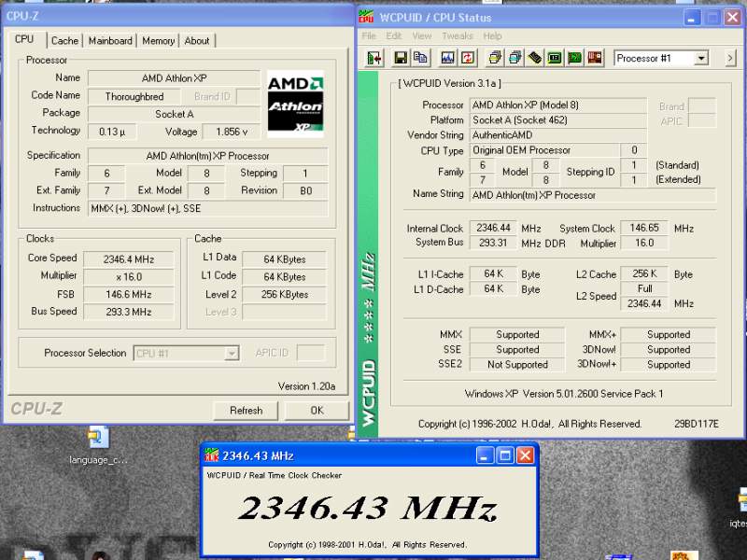Open the File menu in WCPUID
The width and height of the screenshot is (747, 560).
pos(369,35)
